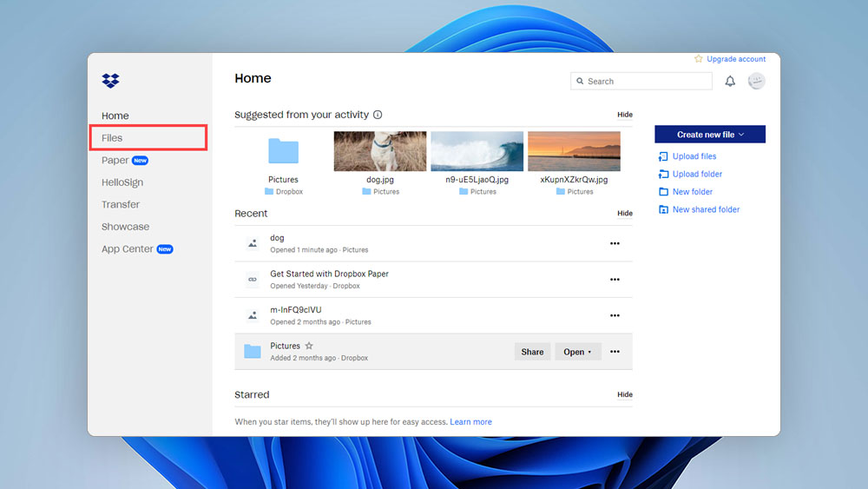This screenshot has height=489, width=868.
Task: Click Pictures location under n9-uE5LjaoQ.jpg
Action: 483,192
